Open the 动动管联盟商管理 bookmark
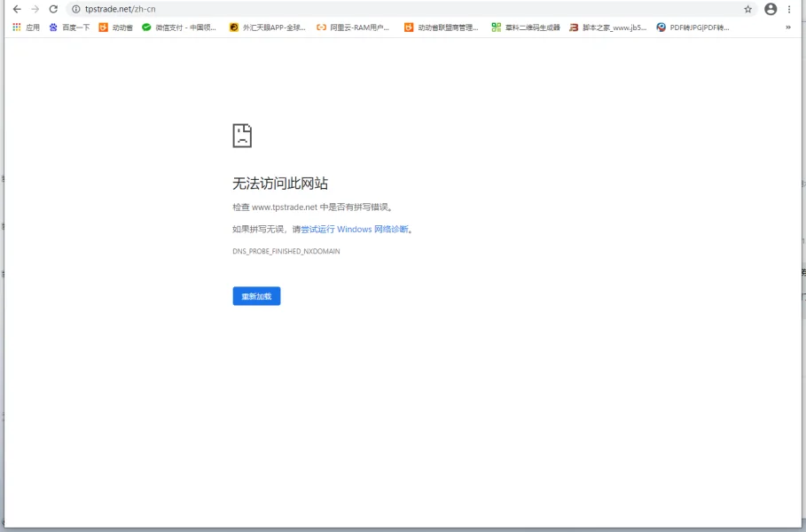 pos(442,27)
